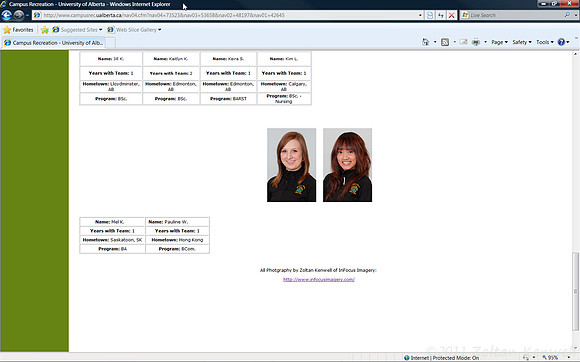
Task: Click the site favicon in the address bar
Action: (37, 15)
